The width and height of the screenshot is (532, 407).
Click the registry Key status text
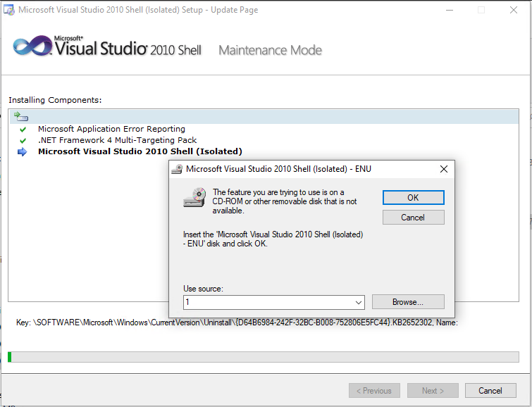[237, 323]
